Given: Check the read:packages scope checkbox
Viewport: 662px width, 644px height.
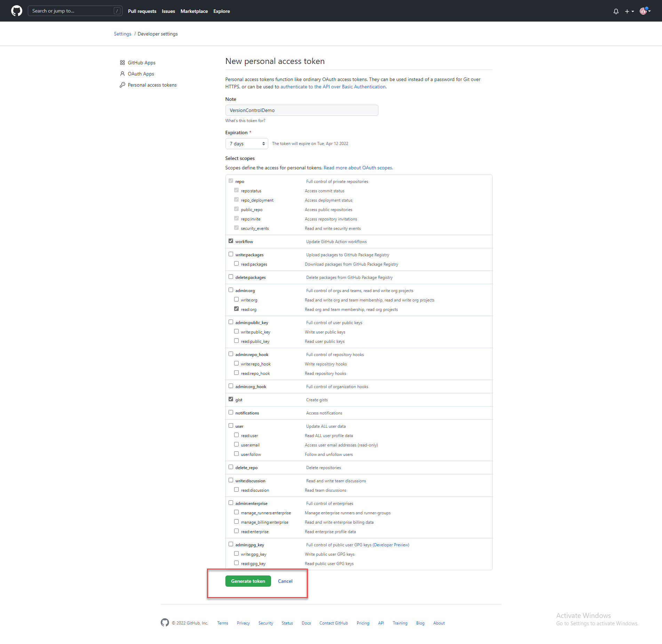Looking at the screenshot, I should [236, 264].
